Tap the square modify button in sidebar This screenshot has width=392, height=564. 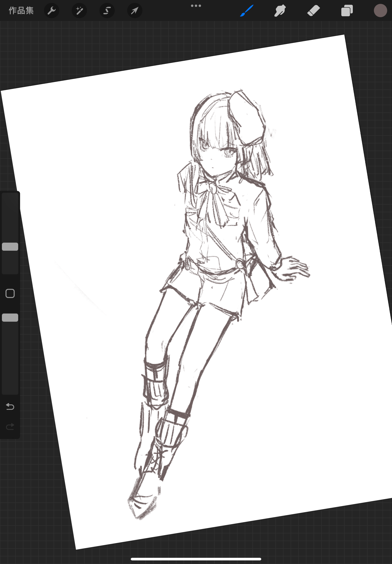click(x=10, y=293)
